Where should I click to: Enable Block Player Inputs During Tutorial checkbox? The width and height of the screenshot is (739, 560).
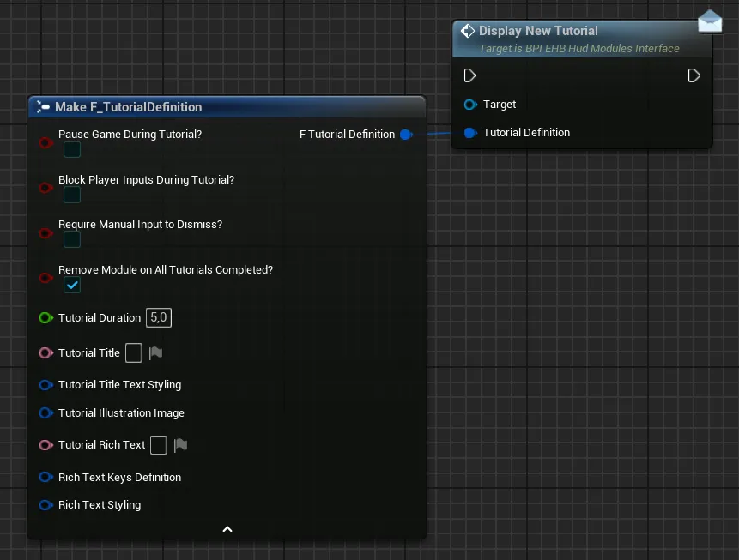[x=72, y=195]
